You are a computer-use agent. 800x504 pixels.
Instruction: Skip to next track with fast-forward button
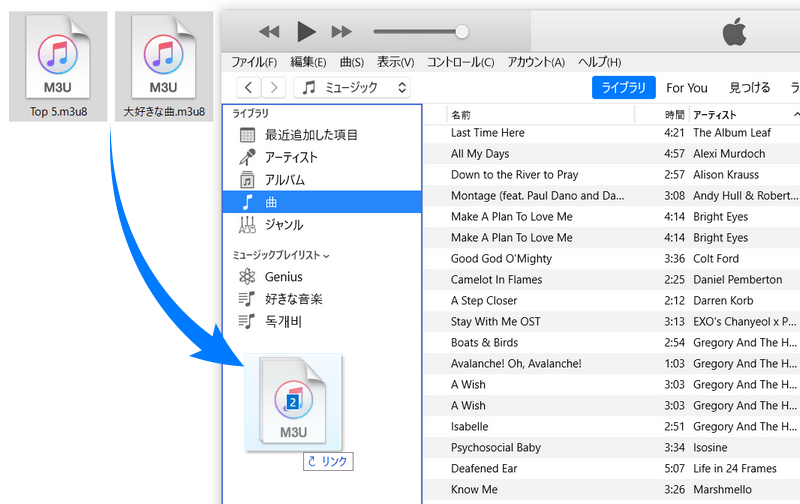click(x=342, y=32)
